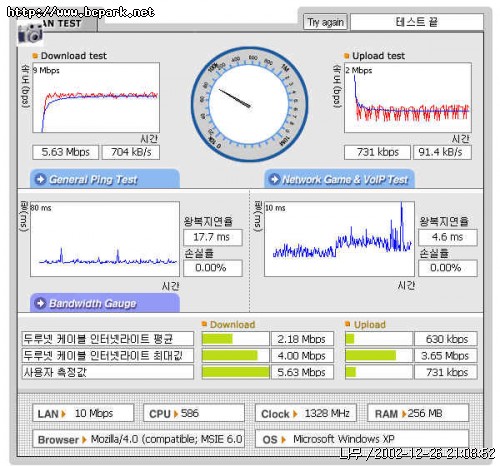Click the 'Upload test' heading

[378, 56]
